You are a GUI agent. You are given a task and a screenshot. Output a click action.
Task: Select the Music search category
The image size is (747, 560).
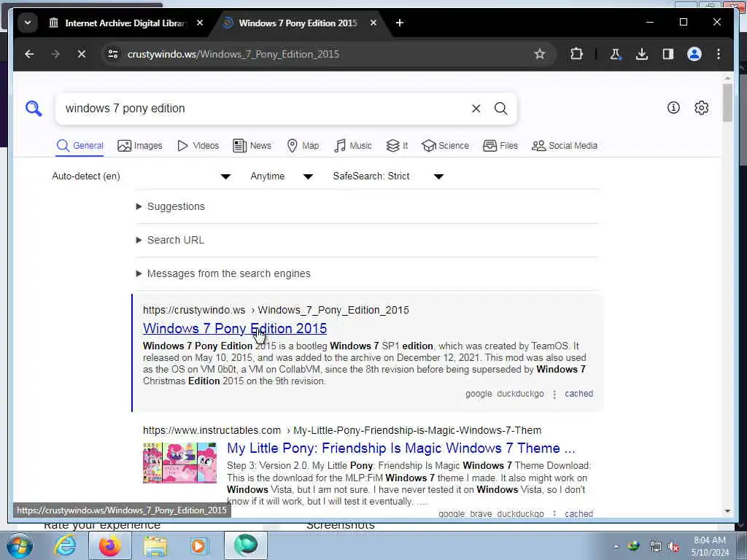(x=352, y=146)
